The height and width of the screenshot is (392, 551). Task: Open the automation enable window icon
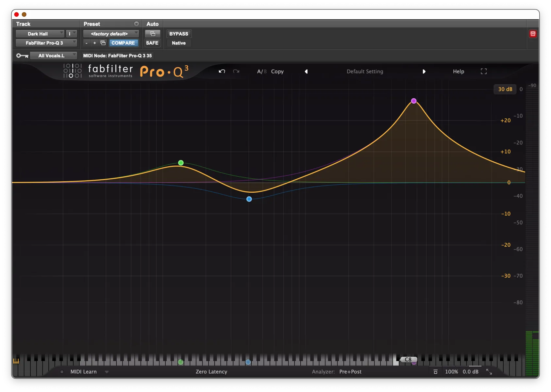point(153,34)
